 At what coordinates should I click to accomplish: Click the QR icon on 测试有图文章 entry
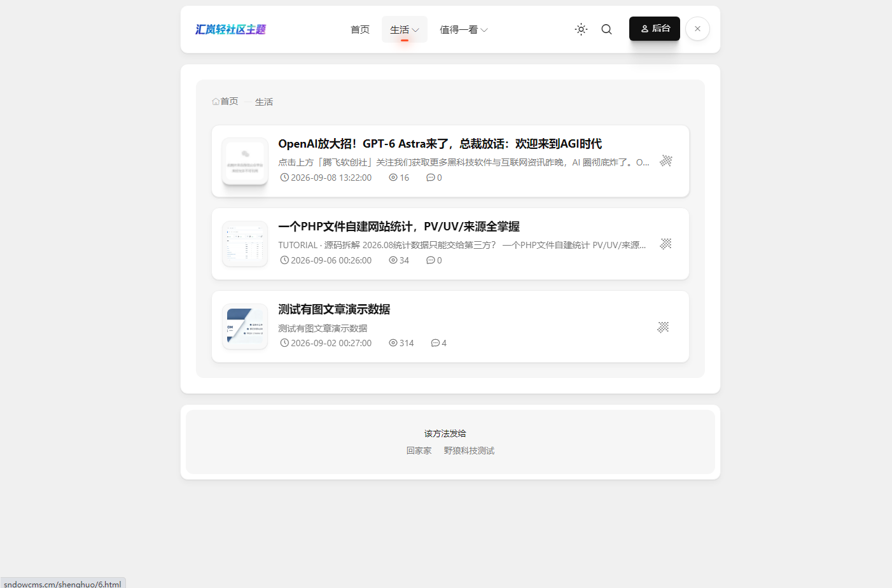[663, 327]
